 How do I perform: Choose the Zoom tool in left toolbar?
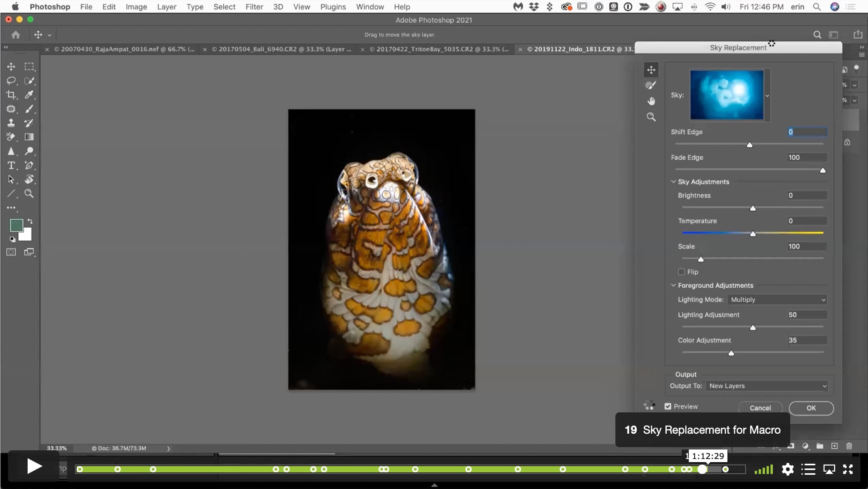[x=29, y=194]
